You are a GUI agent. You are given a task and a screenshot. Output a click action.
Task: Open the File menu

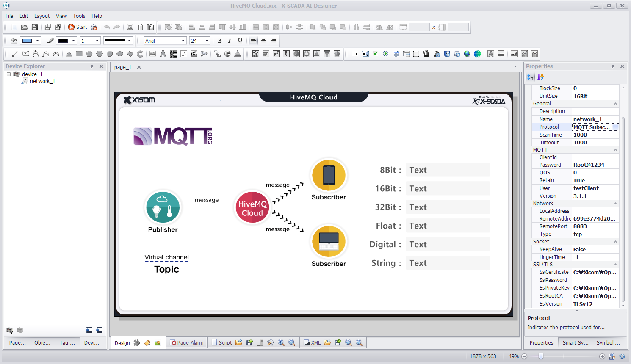point(9,16)
